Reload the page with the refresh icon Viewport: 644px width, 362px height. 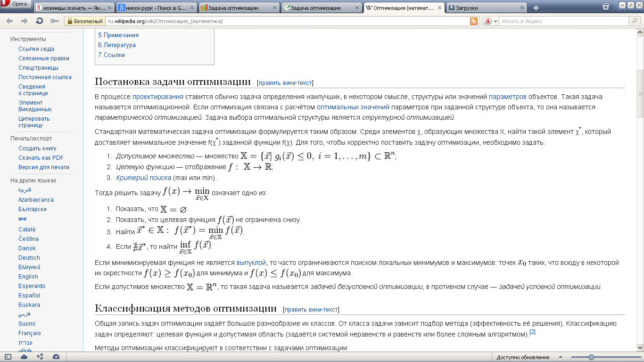[40, 21]
